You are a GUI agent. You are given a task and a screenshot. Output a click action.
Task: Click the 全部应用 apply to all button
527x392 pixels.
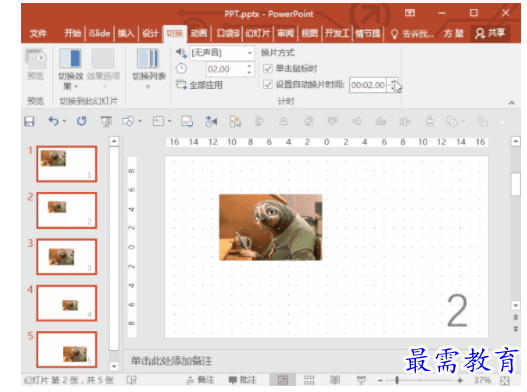[200, 85]
